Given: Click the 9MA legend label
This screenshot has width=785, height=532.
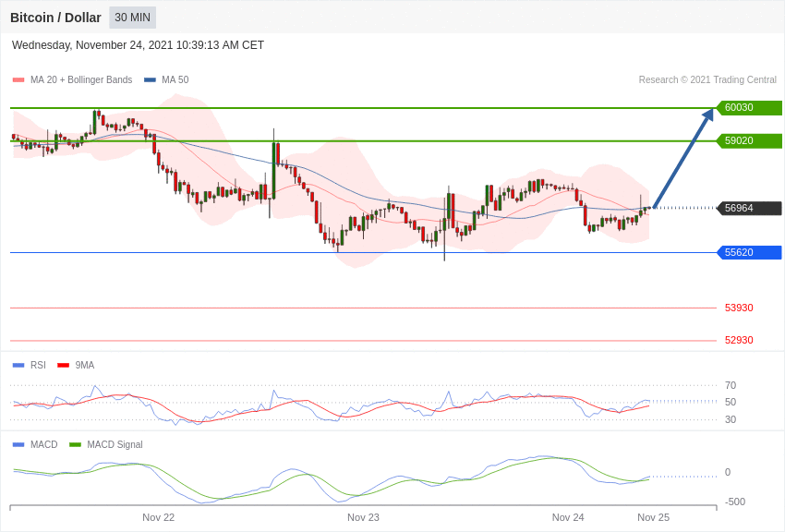Looking at the screenshot, I should click(x=85, y=366).
